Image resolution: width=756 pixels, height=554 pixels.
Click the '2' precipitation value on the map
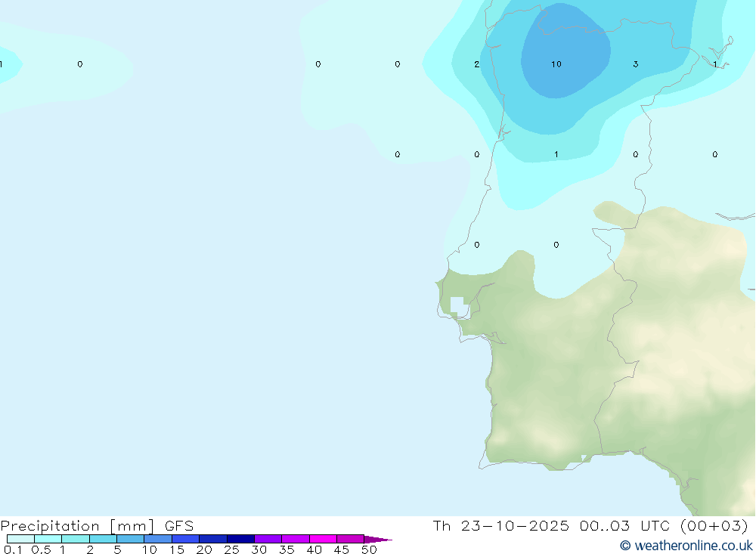tap(476, 64)
